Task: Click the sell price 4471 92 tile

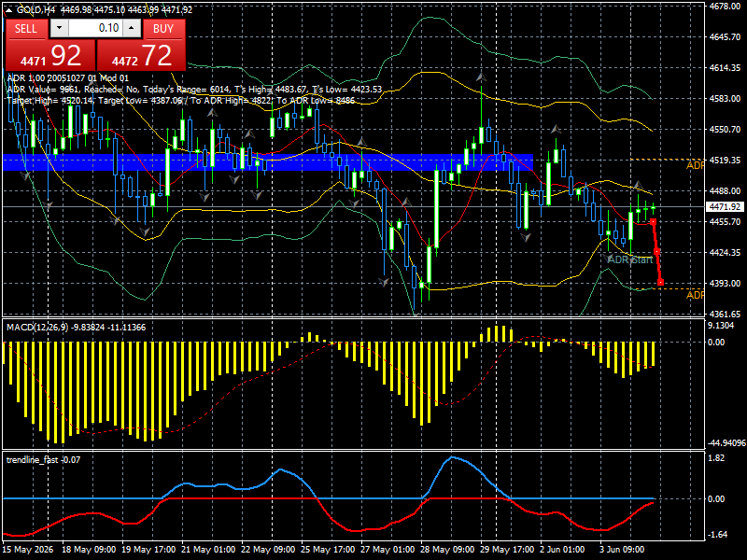Action: coord(50,55)
